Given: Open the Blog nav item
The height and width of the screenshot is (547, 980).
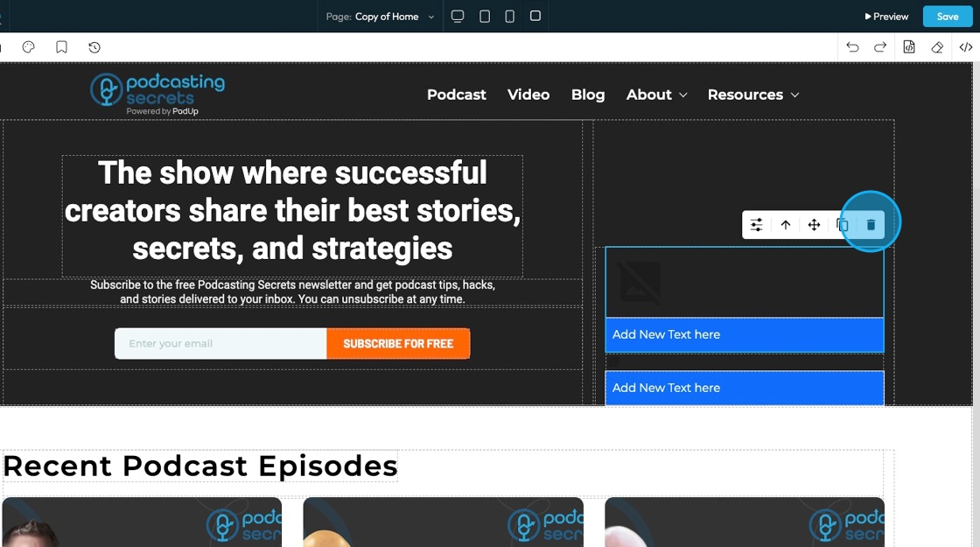Looking at the screenshot, I should pos(587,95).
